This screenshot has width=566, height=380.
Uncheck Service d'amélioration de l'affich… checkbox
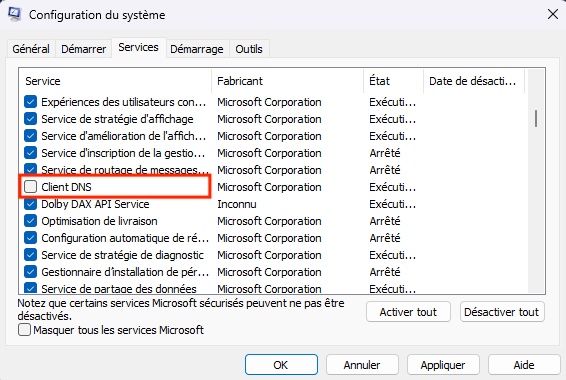tap(31, 136)
